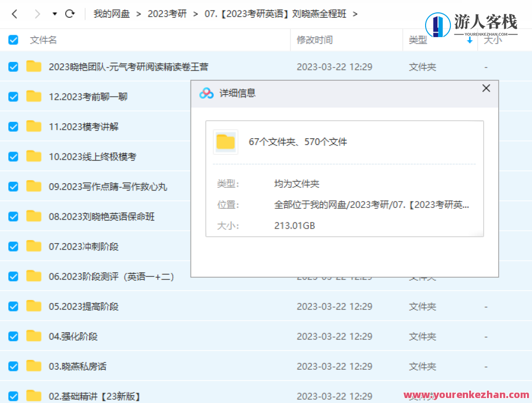Click folder icon for 12.2023考前聊一聊

(34, 97)
